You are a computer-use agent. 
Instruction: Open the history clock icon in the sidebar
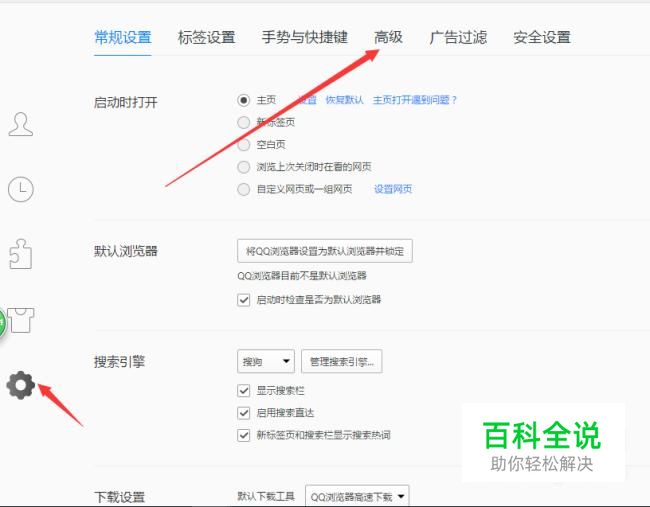coord(21,189)
